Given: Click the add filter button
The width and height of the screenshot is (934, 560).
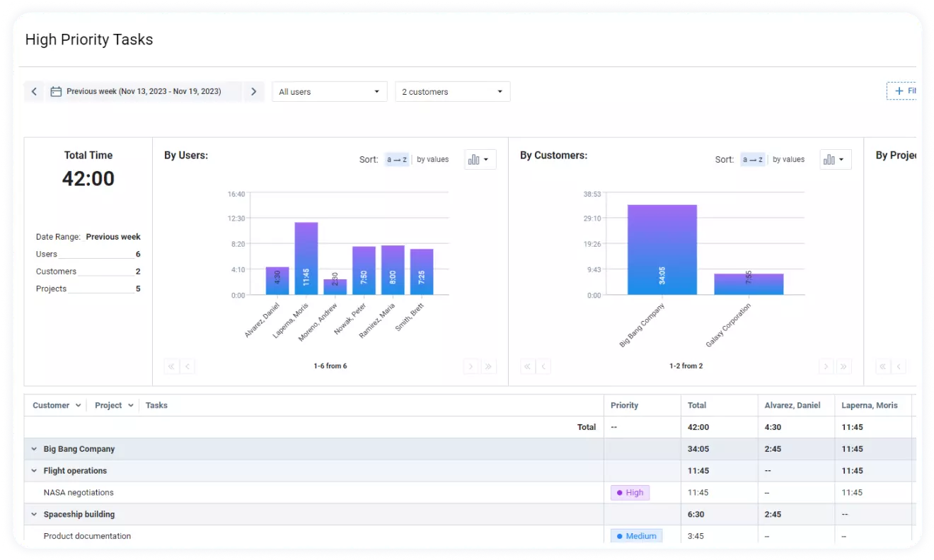Looking at the screenshot, I should coord(902,91).
